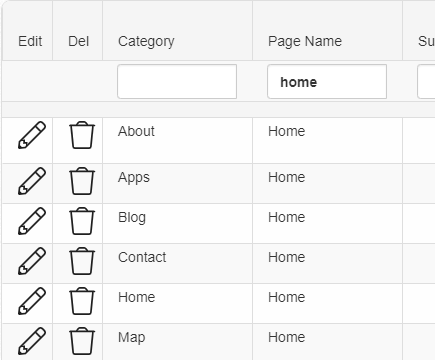
Task: Edit the Map category row
Action: [x=32, y=341]
